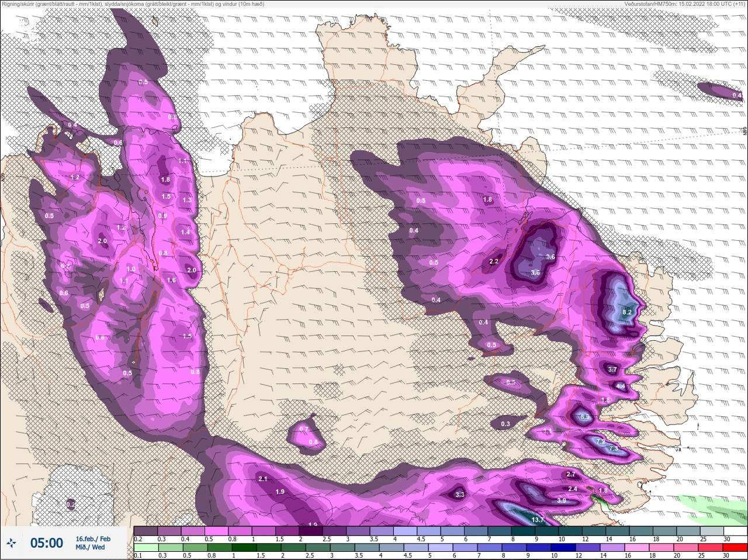Click the 2.4 value label on the map
This screenshot has width=748, height=560.
[573, 489]
